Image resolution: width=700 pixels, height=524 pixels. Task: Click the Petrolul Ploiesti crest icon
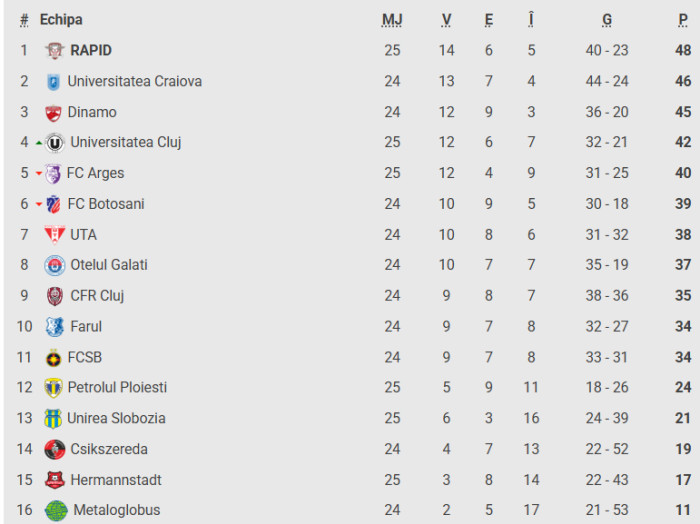(53, 388)
